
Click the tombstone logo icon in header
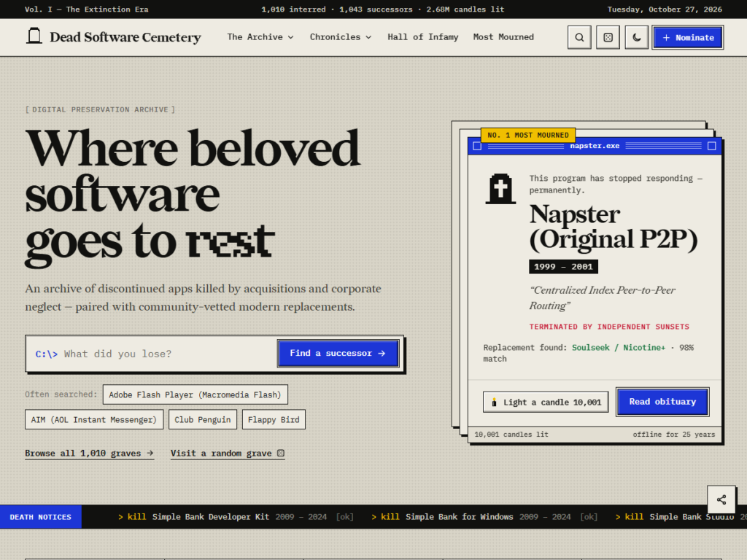(x=34, y=36)
